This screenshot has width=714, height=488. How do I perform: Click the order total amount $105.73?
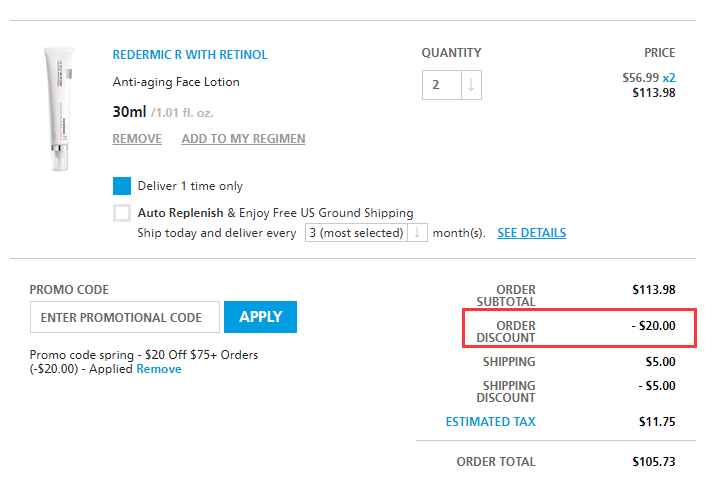coord(654,462)
